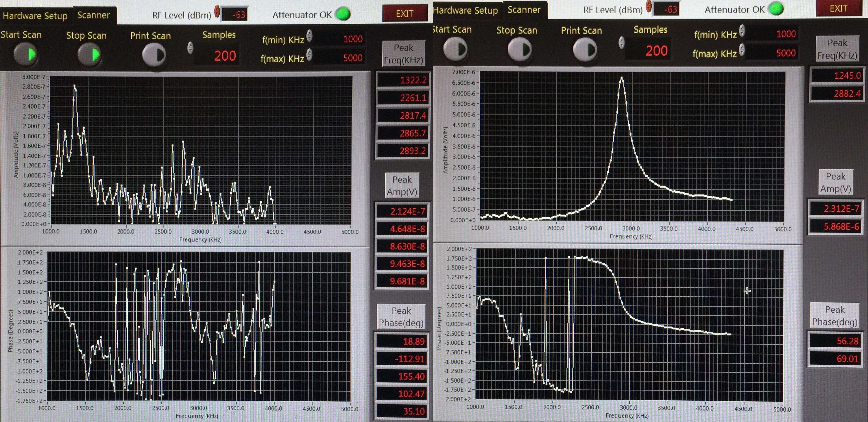Click the left f(max) KHz stepper arrows
This screenshot has width=868, height=422.
pos(309,55)
